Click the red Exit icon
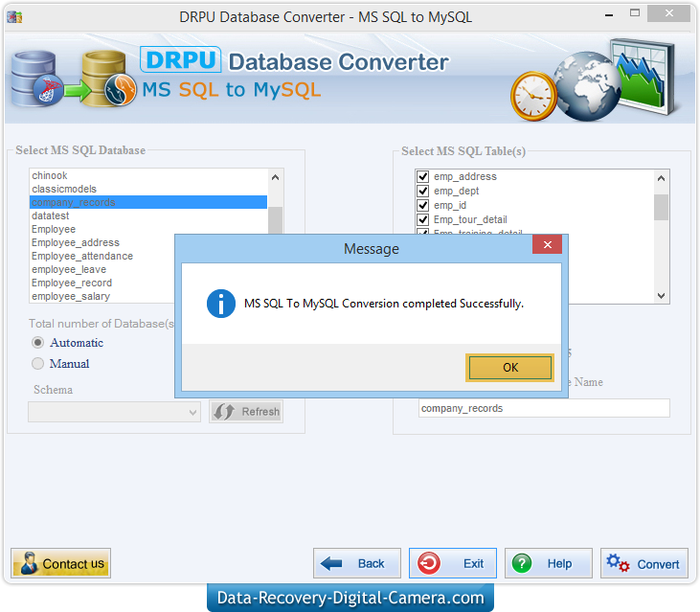This screenshot has width=700, height=612. pos(429,563)
